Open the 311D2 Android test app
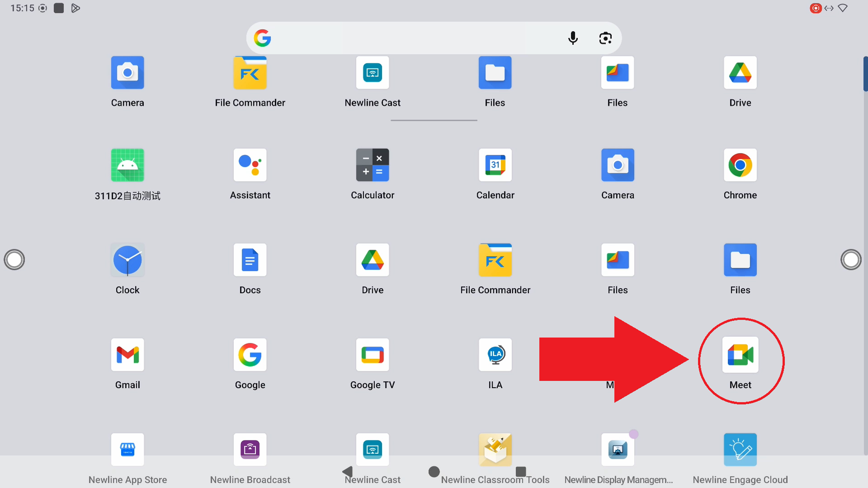Screen dimensions: 868x488 click(127, 165)
